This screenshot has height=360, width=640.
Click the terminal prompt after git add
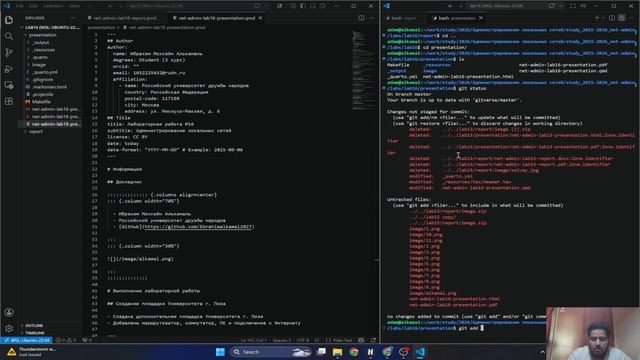482,328
